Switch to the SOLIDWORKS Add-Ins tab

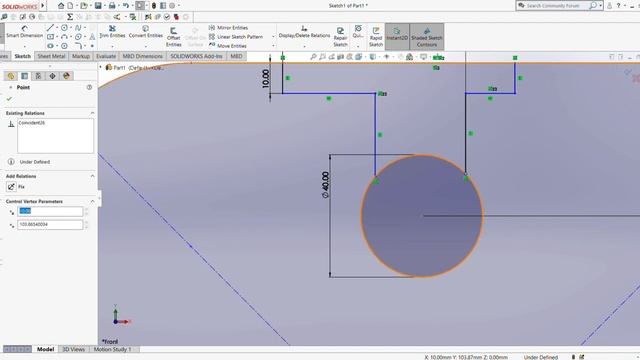196,56
